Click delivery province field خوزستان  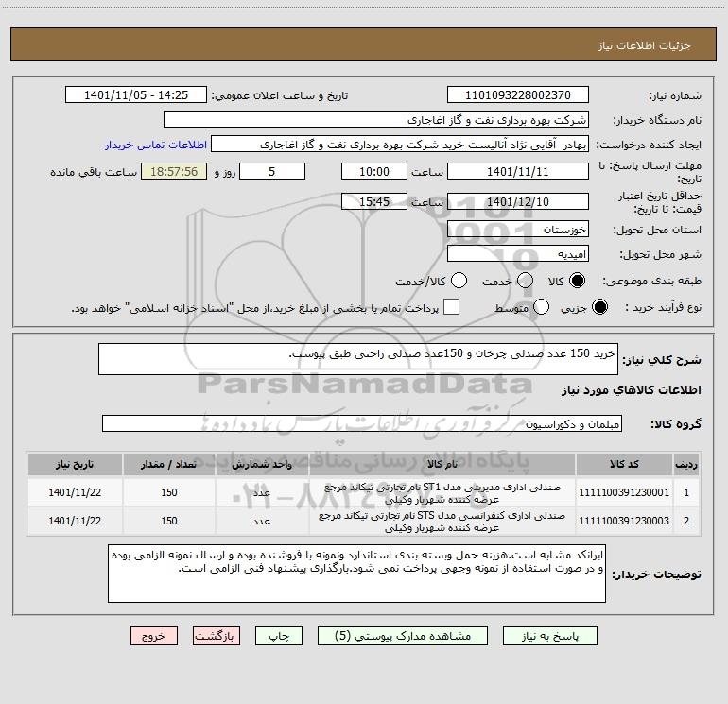(x=518, y=229)
